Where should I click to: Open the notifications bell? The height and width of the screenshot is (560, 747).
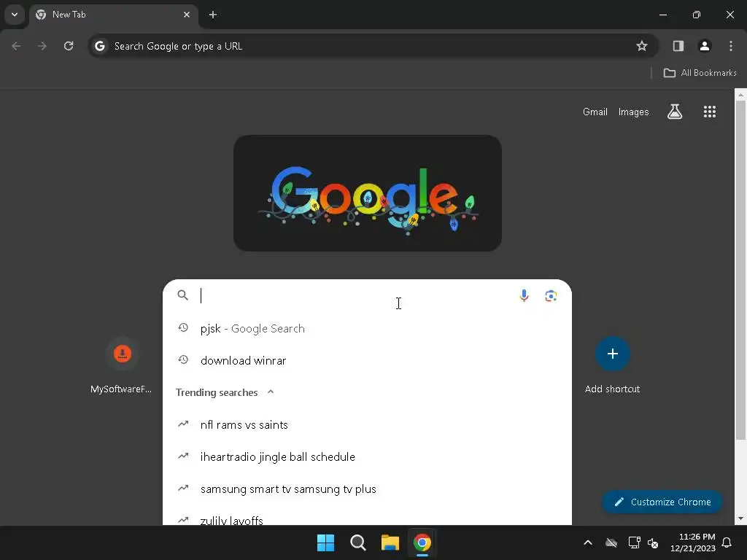pos(727,542)
